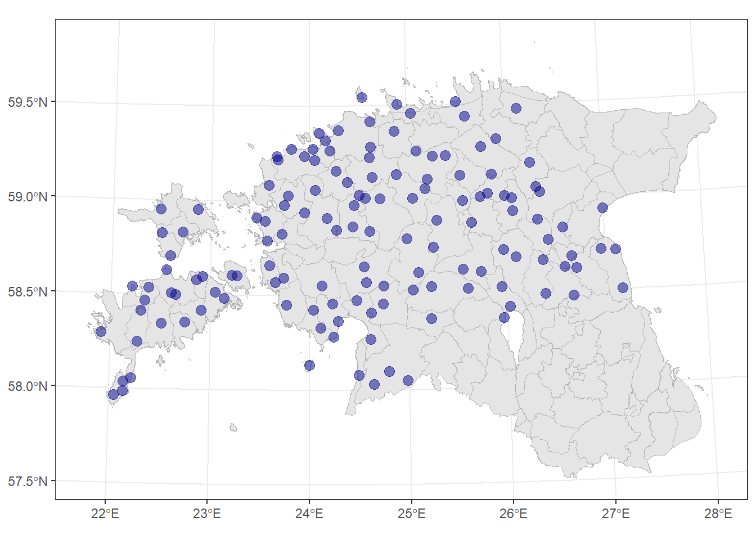Click the 59.5°N latitude axis label
This screenshot has height=540, width=756.
(x=28, y=102)
